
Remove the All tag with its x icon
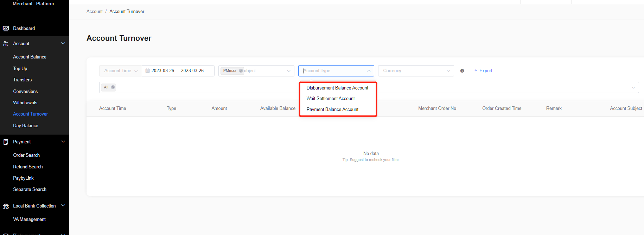(113, 87)
